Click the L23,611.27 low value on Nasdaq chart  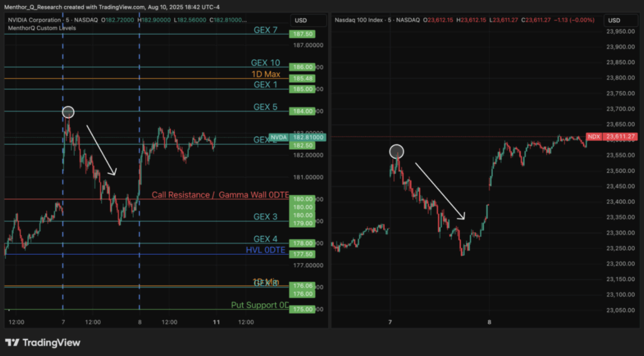tap(503, 19)
